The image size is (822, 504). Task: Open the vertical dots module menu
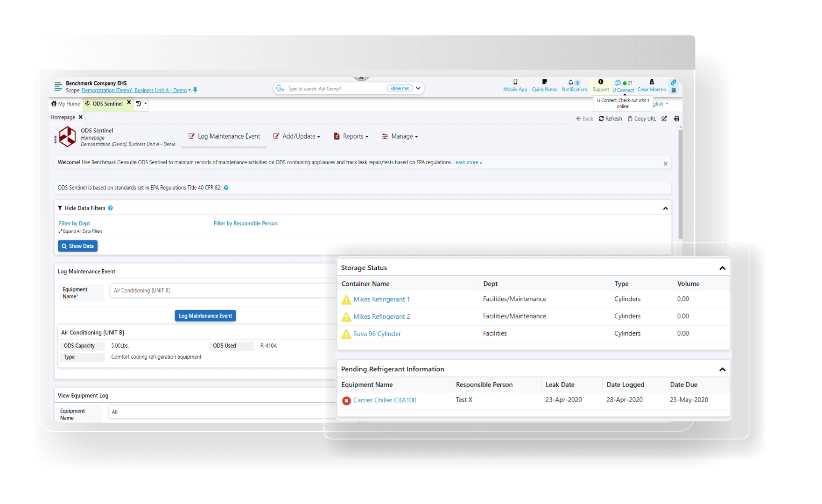[55, 139]
